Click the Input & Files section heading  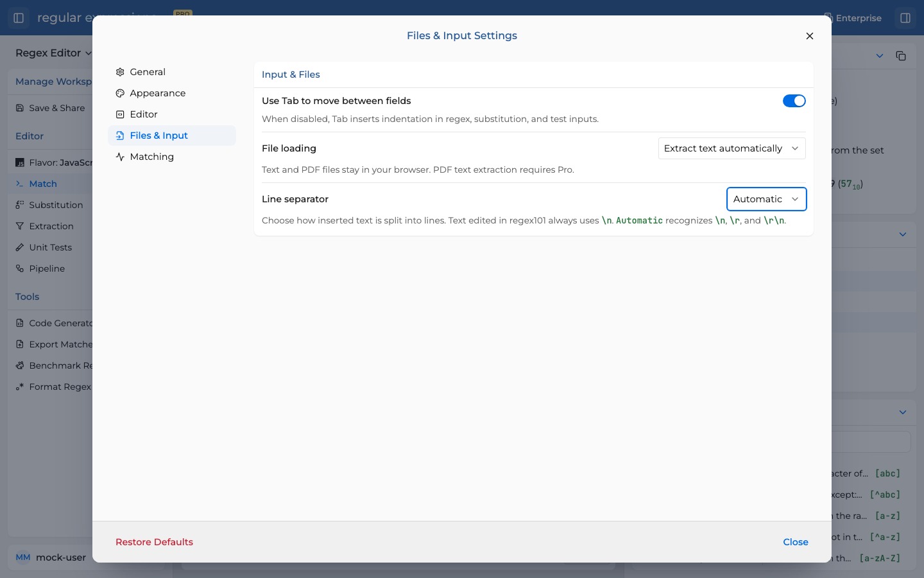(x=291, y=74)
